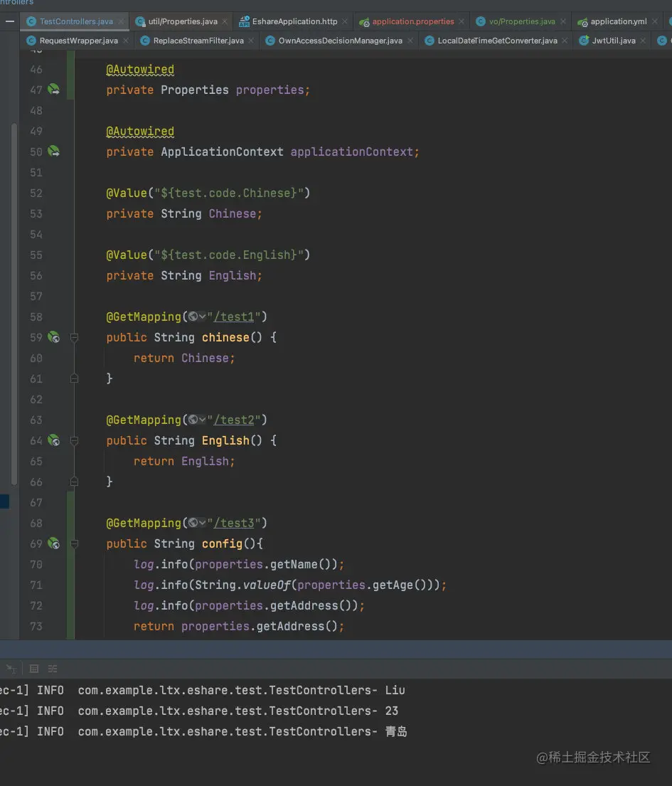This screenshot has width=672, height=786.
Task: Click the Run to Cursor debugger toolbar icon
Action: [x=11, y=669]
